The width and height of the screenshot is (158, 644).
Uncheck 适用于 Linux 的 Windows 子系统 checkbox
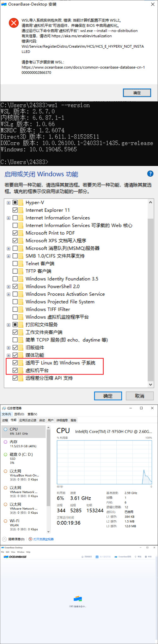pos(15,363)
